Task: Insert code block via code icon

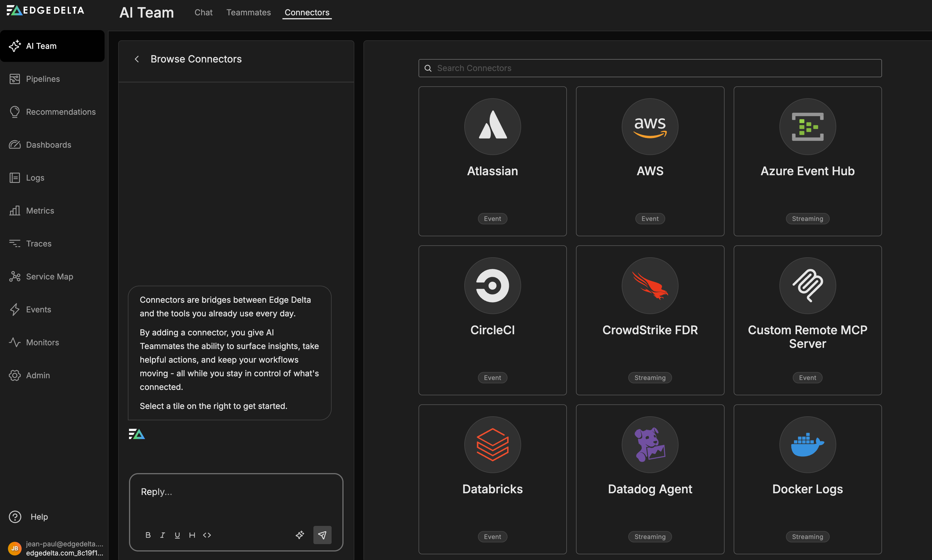Action: 207,535
